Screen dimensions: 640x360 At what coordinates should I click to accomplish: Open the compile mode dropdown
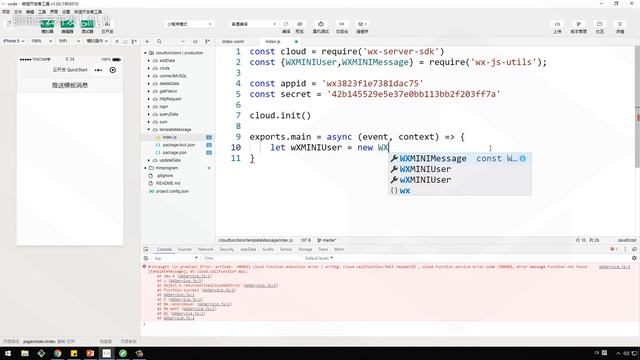[x=253, y=24]
